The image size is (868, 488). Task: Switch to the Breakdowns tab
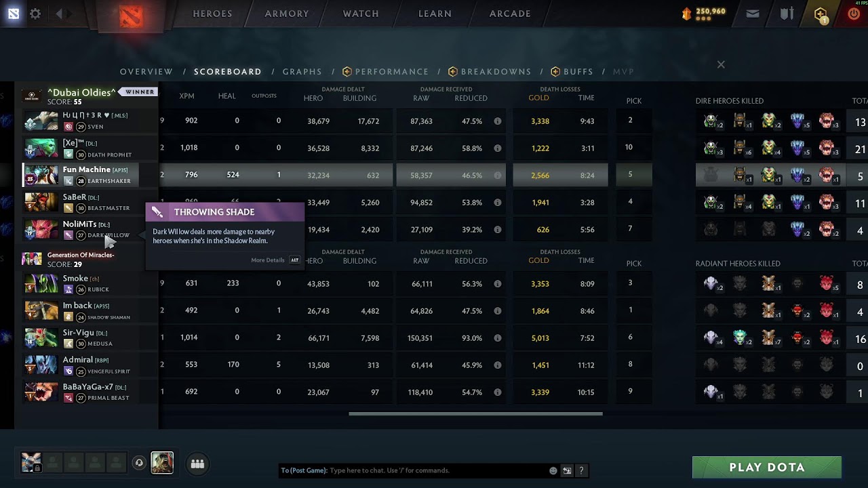click(490, 72)
